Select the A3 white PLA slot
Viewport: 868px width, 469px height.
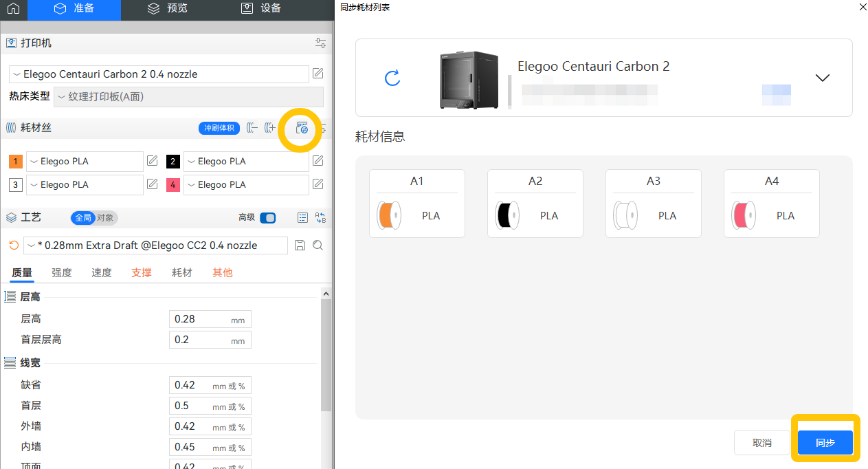click(x=654, y=204)
